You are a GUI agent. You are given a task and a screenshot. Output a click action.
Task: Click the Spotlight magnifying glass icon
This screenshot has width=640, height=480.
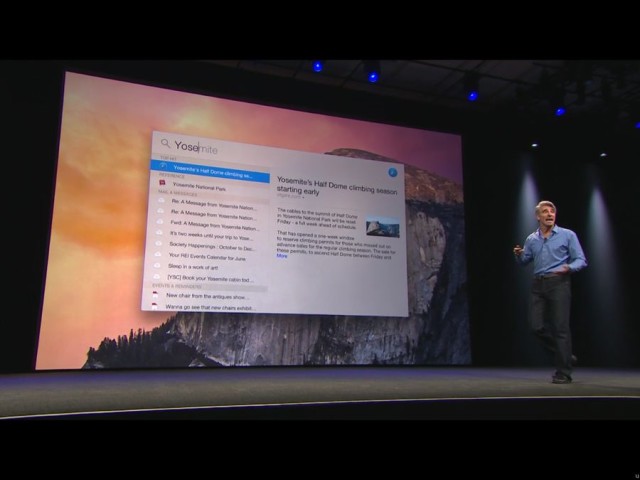pos(165,143)
